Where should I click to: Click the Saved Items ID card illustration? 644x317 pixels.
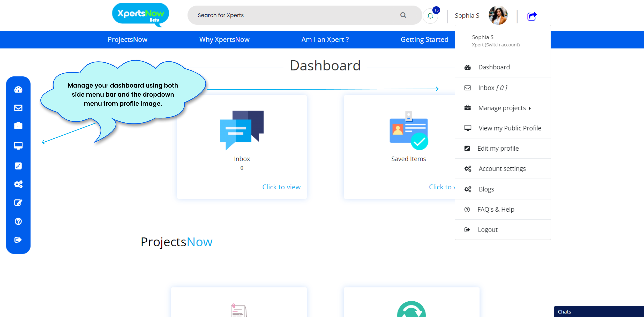[x=409, y=130]
